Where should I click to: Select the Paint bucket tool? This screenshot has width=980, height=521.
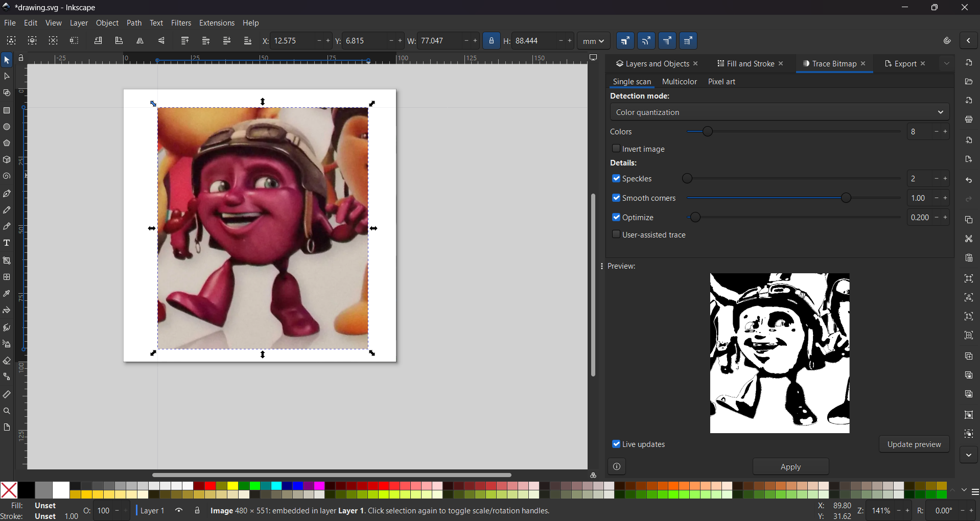point(7,311)
